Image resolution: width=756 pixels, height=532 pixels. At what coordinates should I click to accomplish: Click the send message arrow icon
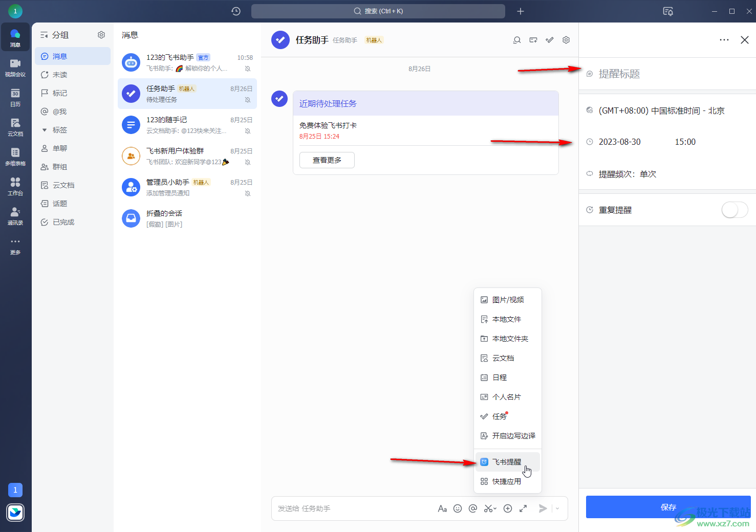(x=543, y=508)
